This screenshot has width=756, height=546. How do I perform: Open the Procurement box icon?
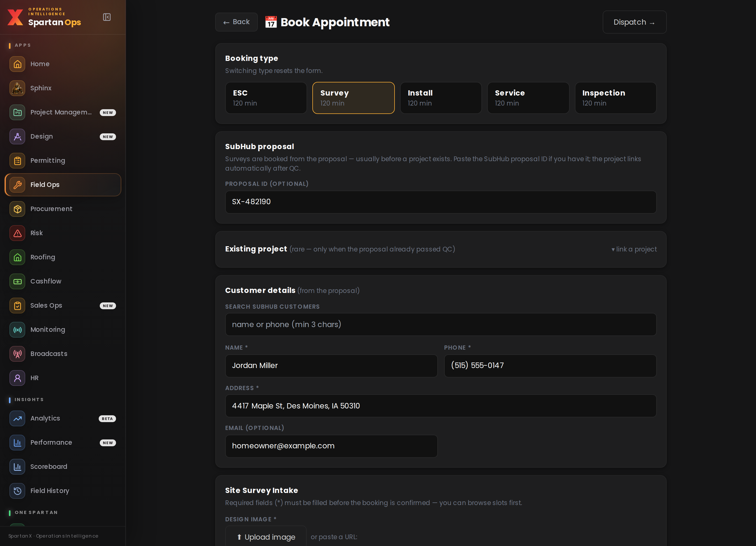(x=17, y=209)
